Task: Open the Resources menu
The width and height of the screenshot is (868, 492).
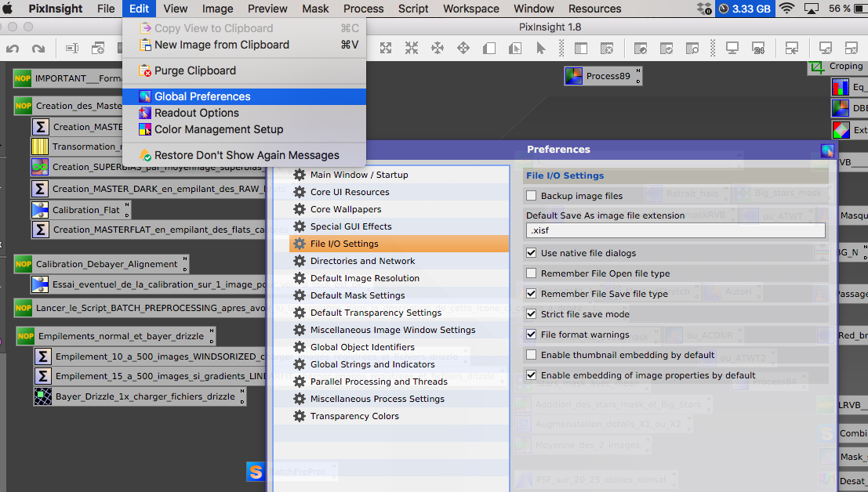Action: pos(594,9)
